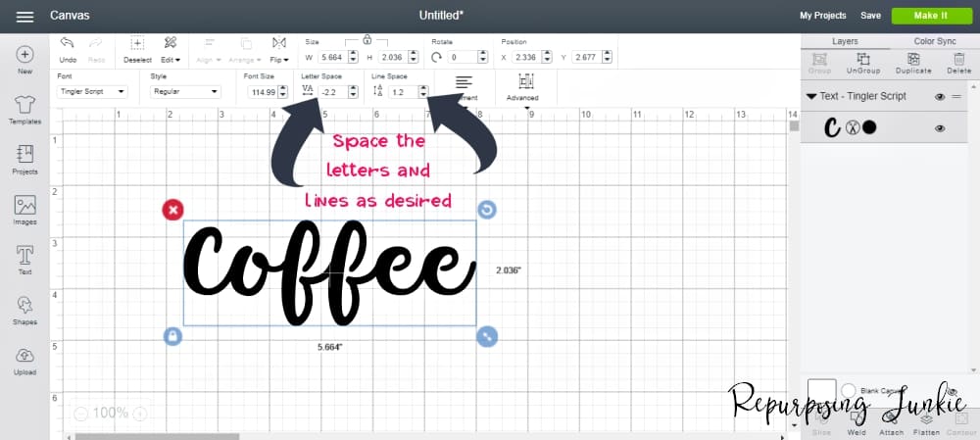Click the Duplicate layer icon
This screenshot has height=440, width=980.
tap(913, 60)
